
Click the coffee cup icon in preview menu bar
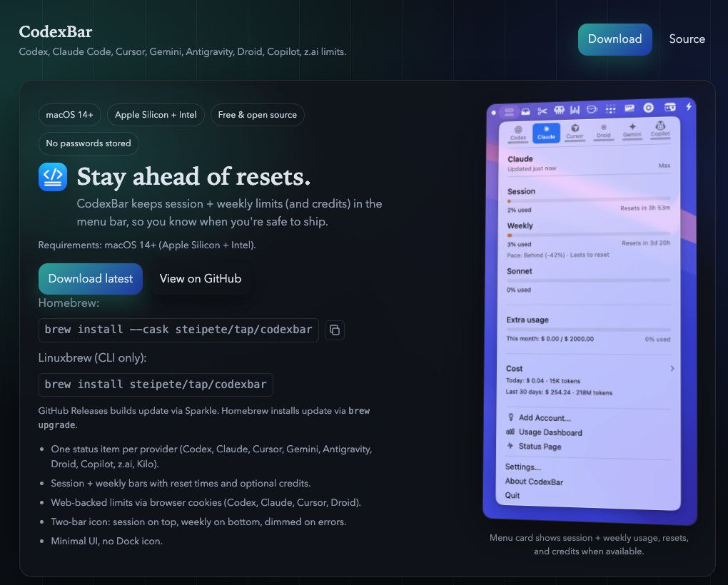(x=592, y=109)
